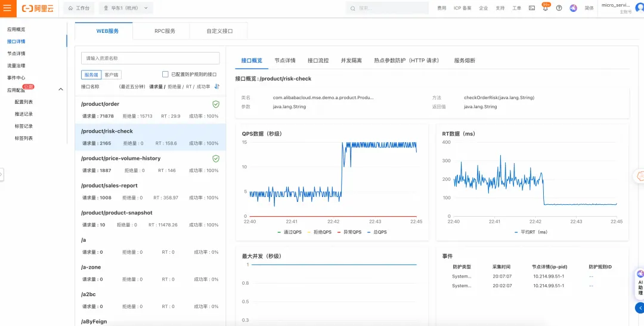Open the Cloud Shell terminal icon
The image size is (644, 326).
pyautogui.click(x=532, y=8)
